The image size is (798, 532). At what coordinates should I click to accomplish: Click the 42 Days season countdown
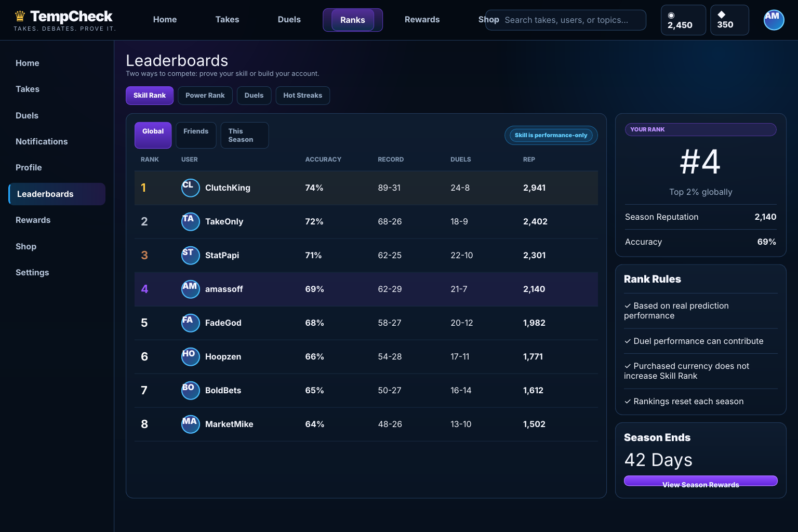tap(658, 460)
